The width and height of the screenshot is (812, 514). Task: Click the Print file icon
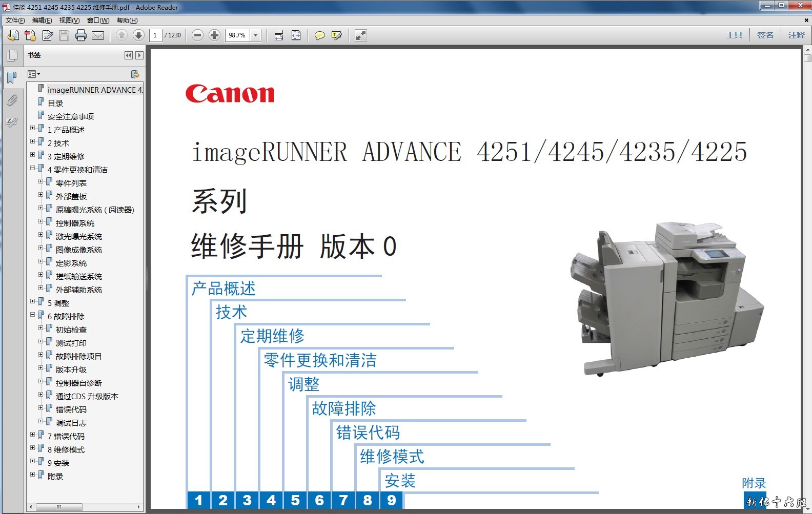click(81, 35)
